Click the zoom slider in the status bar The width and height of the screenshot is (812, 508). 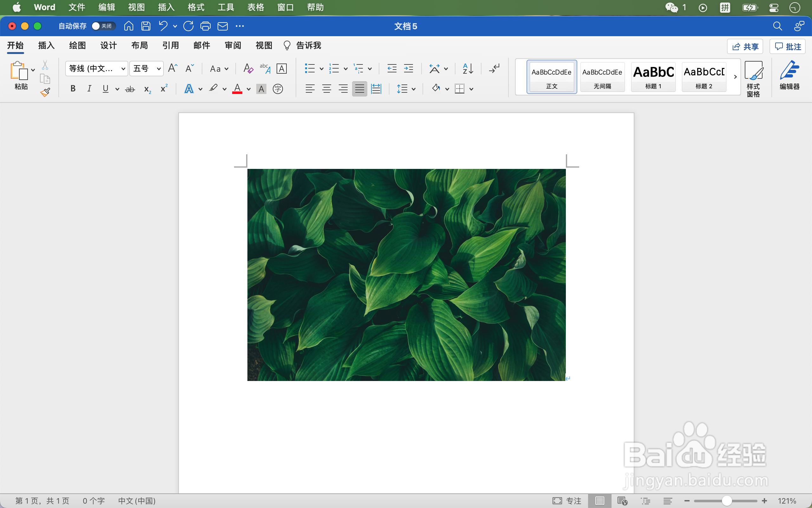click(726, 501)
